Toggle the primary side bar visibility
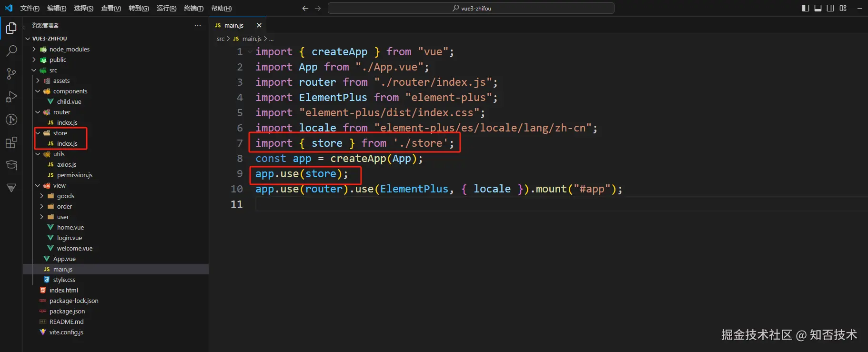Screen dimensions: 868x352 click(806, 8)
